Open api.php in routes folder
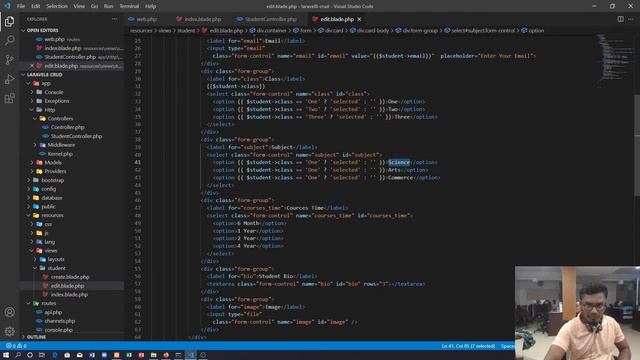The height and width of the screenshot is (360, 640). coord(53,312)
